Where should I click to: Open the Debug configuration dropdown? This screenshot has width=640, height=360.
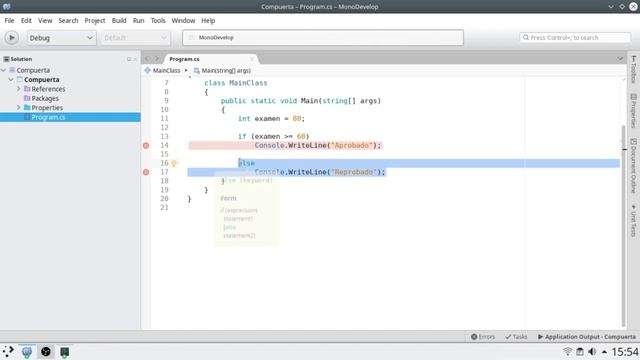click(x=61, y=38)
